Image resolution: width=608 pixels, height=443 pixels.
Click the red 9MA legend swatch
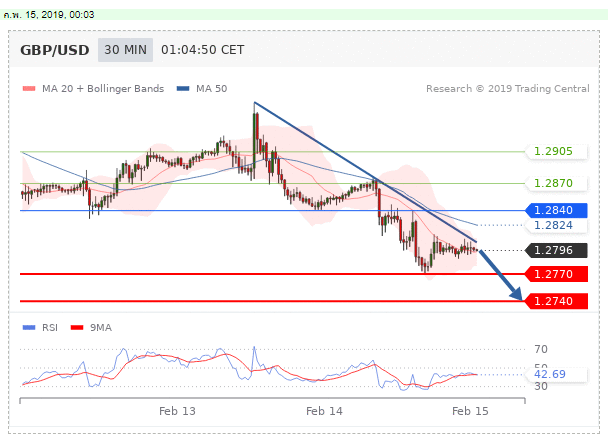coord(77,327)
